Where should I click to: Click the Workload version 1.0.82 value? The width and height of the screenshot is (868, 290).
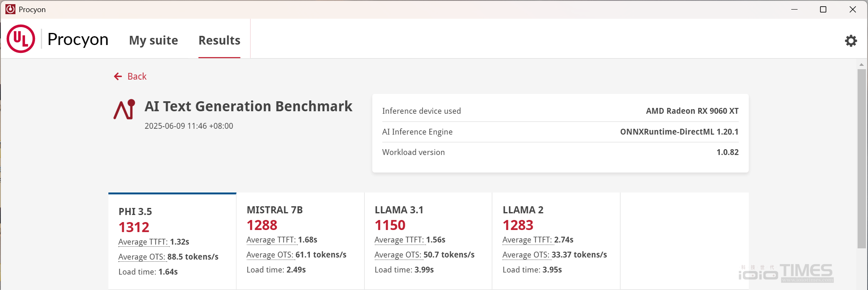pyautogui.click(x=728, y=152)
